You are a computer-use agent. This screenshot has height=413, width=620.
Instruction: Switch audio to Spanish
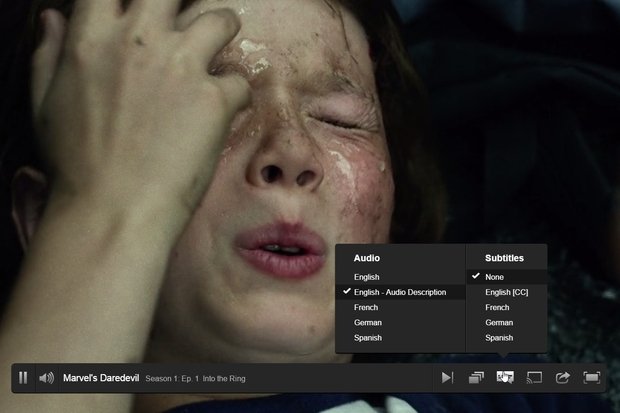(400, 338)
